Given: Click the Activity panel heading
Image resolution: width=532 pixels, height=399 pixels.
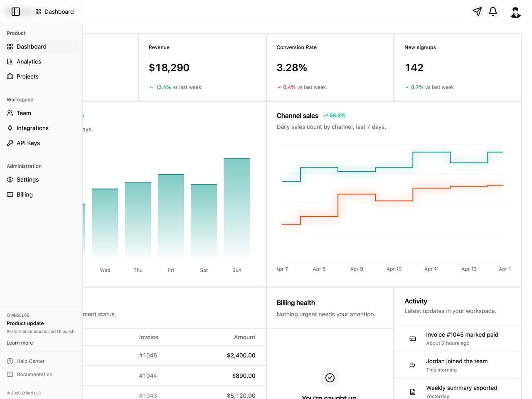Looking at the screenshot, I should tap(416, 301).
